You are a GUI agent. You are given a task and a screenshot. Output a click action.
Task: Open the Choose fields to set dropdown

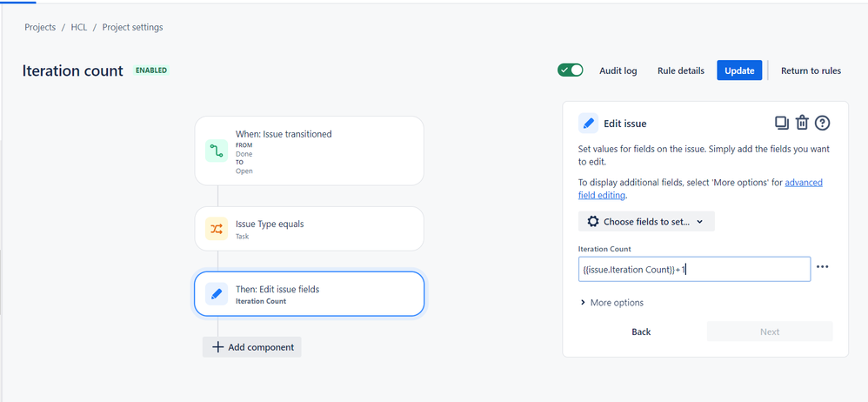click(x=646, y=222)
